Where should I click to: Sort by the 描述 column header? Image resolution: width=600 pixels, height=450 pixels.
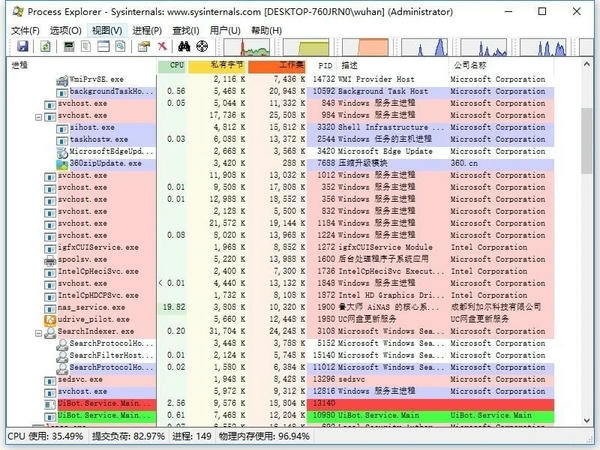pos(392,65)
